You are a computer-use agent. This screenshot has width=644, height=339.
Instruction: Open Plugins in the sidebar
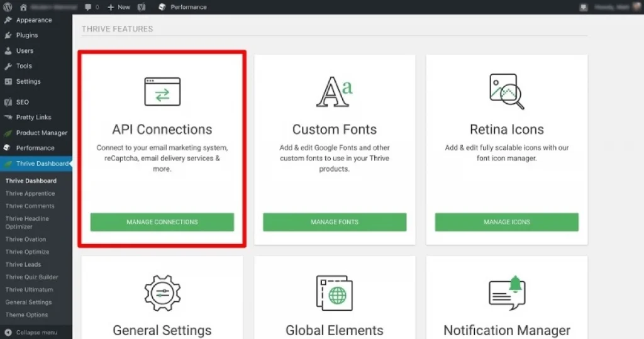point(27,35)
